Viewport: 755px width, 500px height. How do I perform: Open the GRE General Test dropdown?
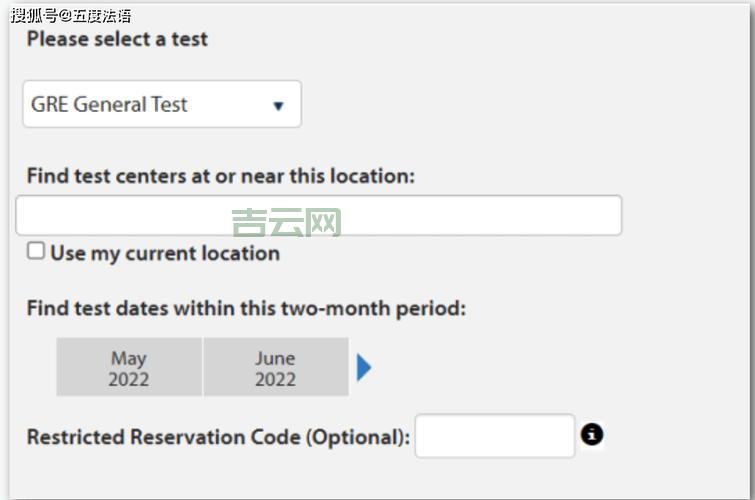point(161,104)
